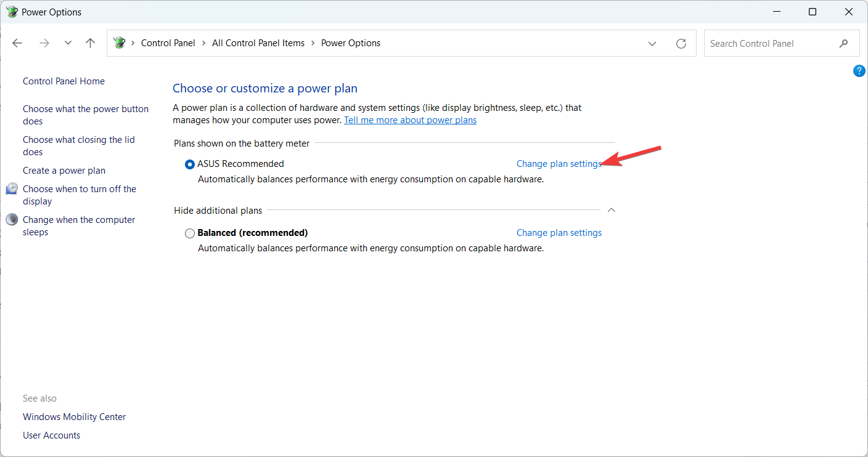Close the Power Options window
This screenshot has height=457, width=868.
point(850,12)
